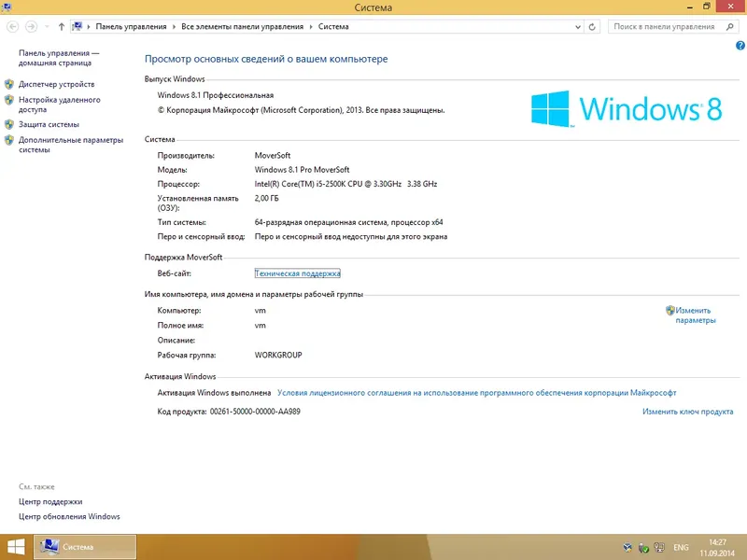Expand the "Панель управления" breadcrumb chevron
This screenshot has width=747, height=560.
pos(173,26)
